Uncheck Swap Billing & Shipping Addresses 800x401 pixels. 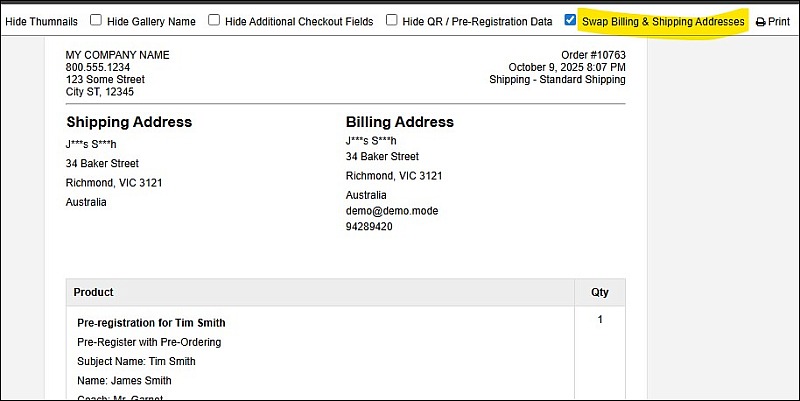click(570, 20)
